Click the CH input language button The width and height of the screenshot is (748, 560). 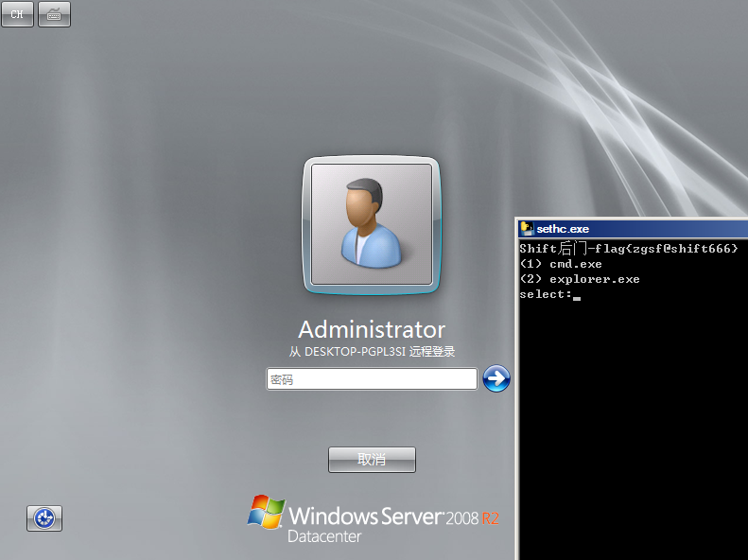point(18,14)
